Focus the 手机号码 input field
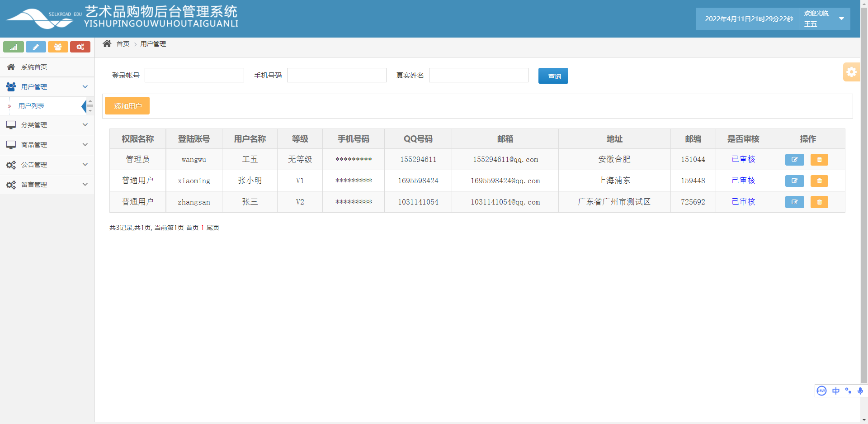Screen dimensions: 868x424 coord(337,75)
